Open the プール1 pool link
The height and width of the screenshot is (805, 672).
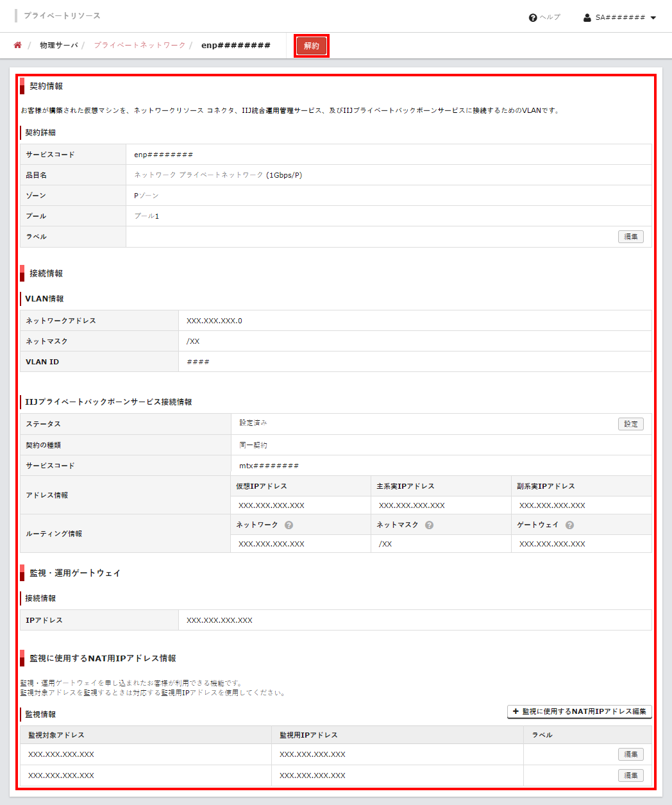coord(146,216)
